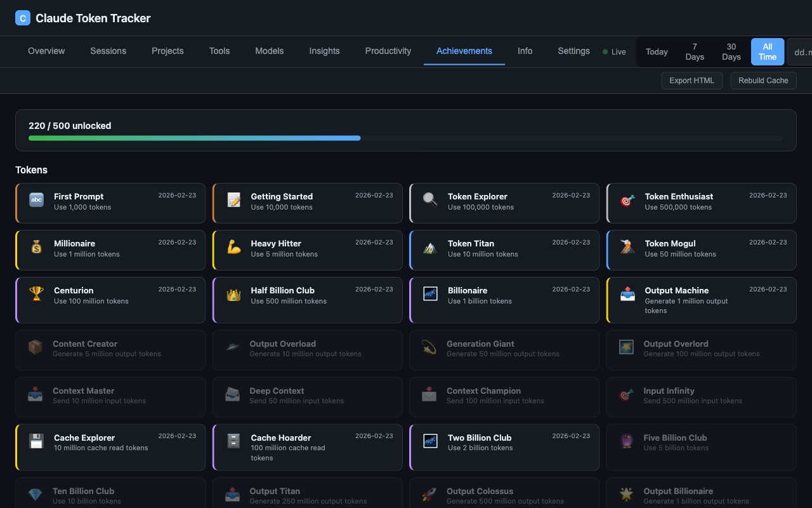Image resolution: width=812 pixels, height=508 pixels.
Task: Switch to the Insights tab
Action: pos(324,51)
